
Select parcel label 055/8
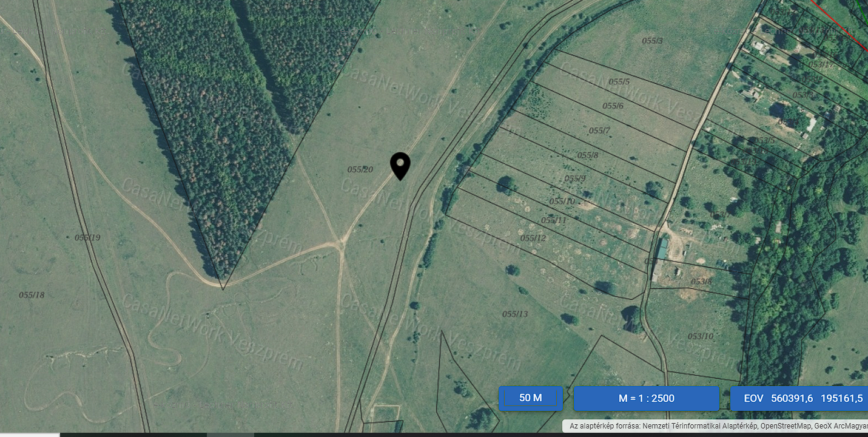(x=588, y=155)
